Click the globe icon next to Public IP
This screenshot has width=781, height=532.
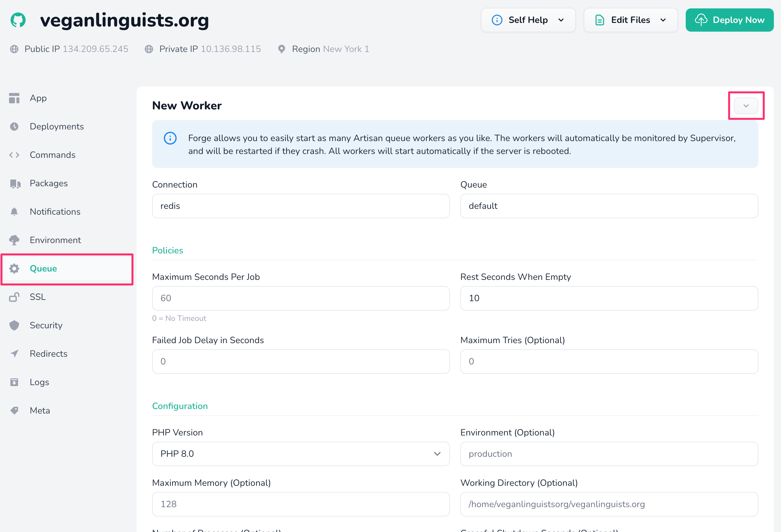coord(14,49)
